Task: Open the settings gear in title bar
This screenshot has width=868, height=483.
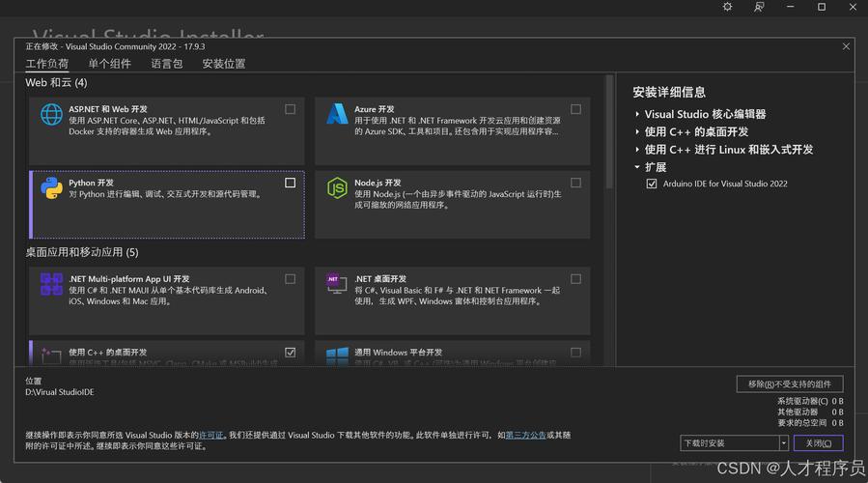Action: (x=727, y=7)
